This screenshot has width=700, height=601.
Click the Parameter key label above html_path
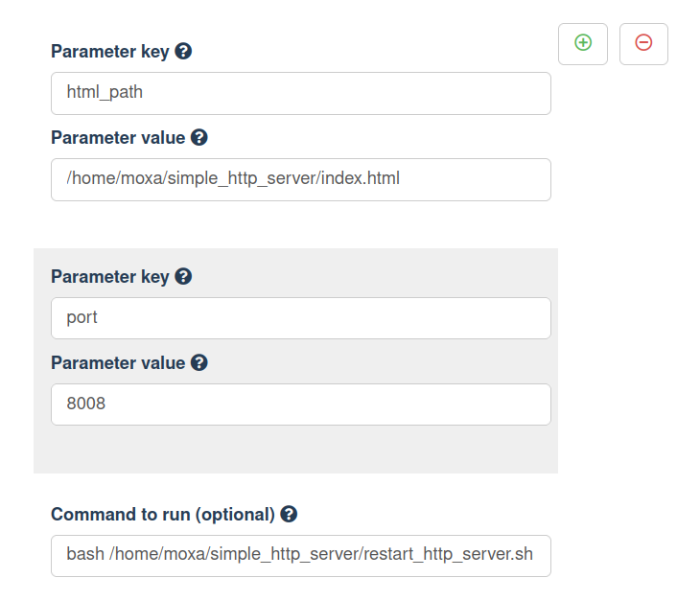tap(109, 52)
